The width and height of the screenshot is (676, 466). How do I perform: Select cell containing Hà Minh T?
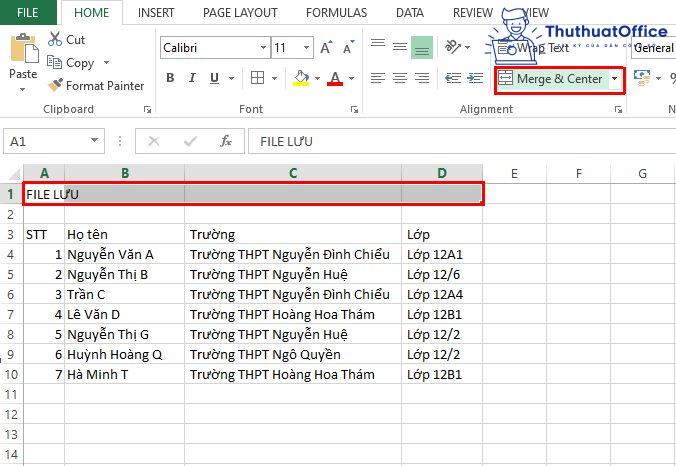coord(124,374)
